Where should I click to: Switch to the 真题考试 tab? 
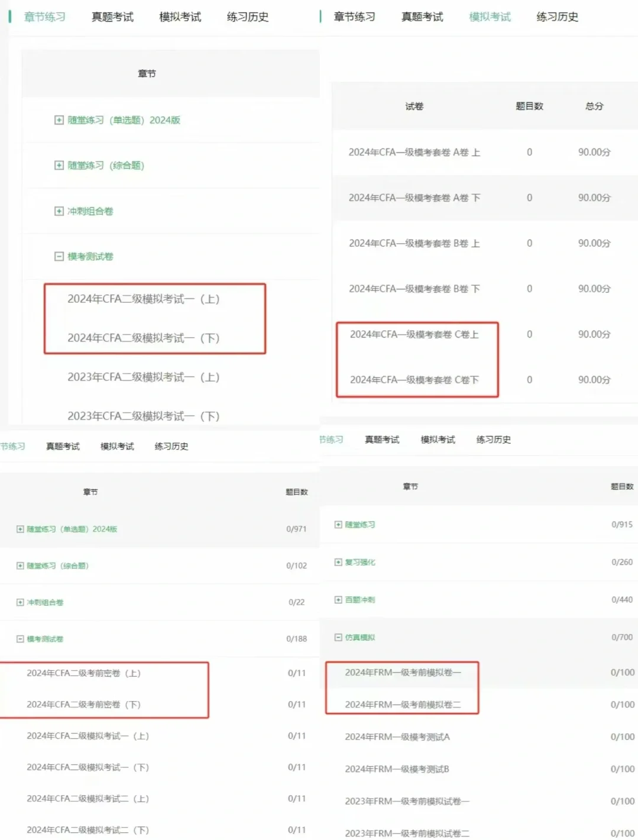pyautogui.click(x=112, y=17)
